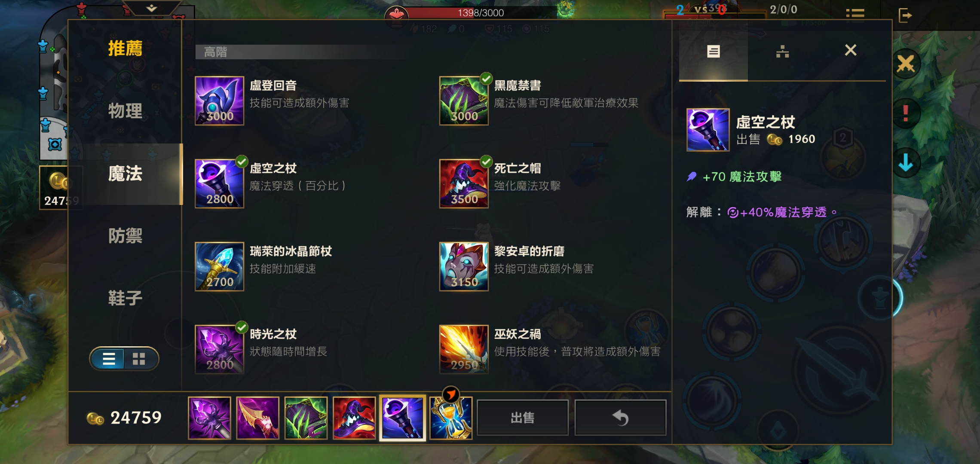Image resolution: width=980 pixels, height=464 pixels.
Task: Switch to the 防禦 category
Action: pyautogui.click(x=125, y=235)
